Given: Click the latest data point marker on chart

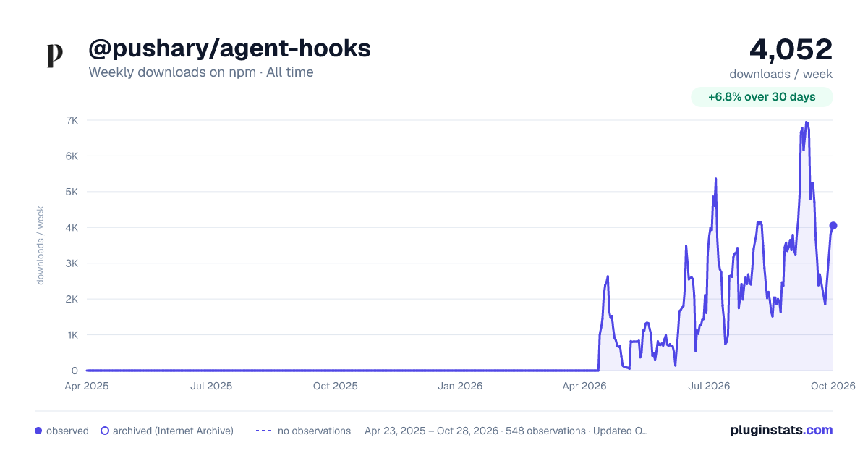Looking at the screenshot, I should [833, 226].
